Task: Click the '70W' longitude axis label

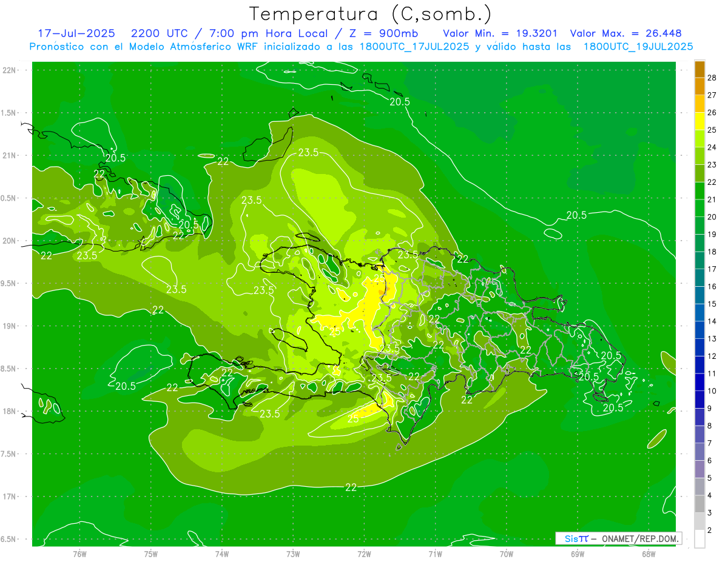Action: pos(507,554)
